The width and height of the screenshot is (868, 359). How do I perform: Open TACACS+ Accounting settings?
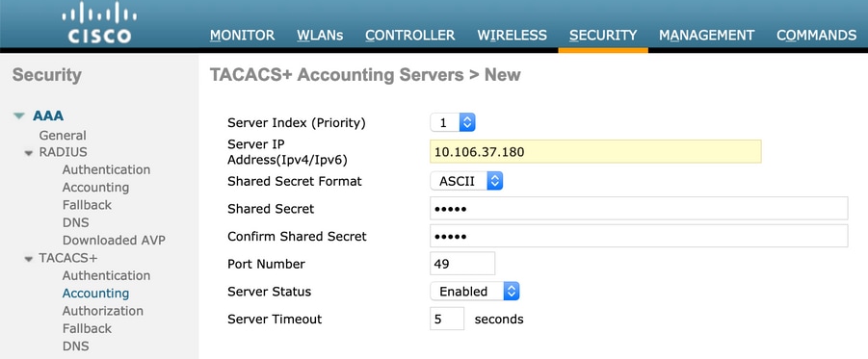95,294
